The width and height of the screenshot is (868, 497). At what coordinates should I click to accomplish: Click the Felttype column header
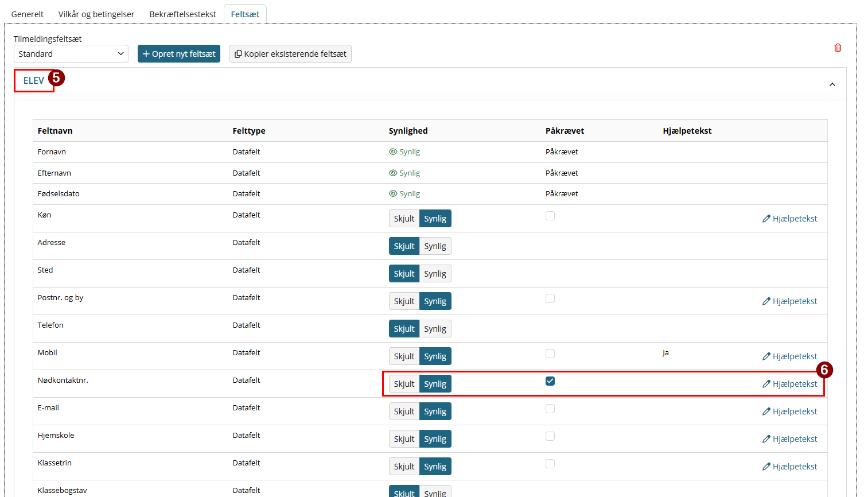tap(249, 131)
